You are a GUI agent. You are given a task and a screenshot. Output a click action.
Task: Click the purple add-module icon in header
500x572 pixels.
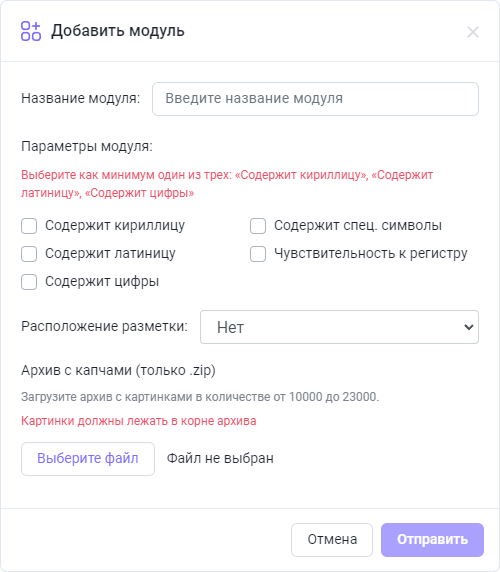[x=31, y=31]
